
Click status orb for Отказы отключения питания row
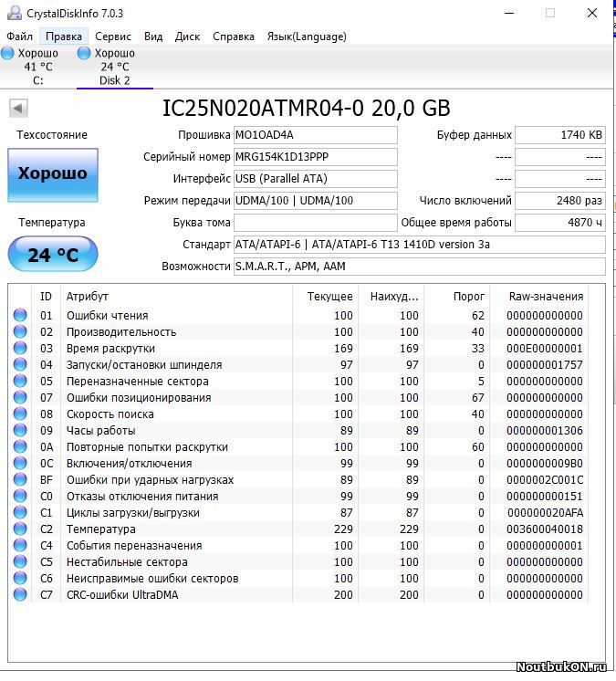pos(20,496)
